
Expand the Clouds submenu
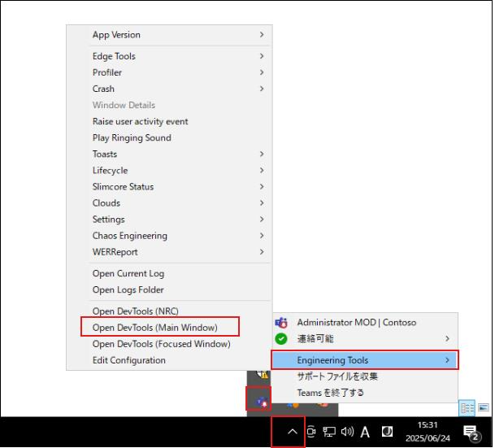click(170, 203)
